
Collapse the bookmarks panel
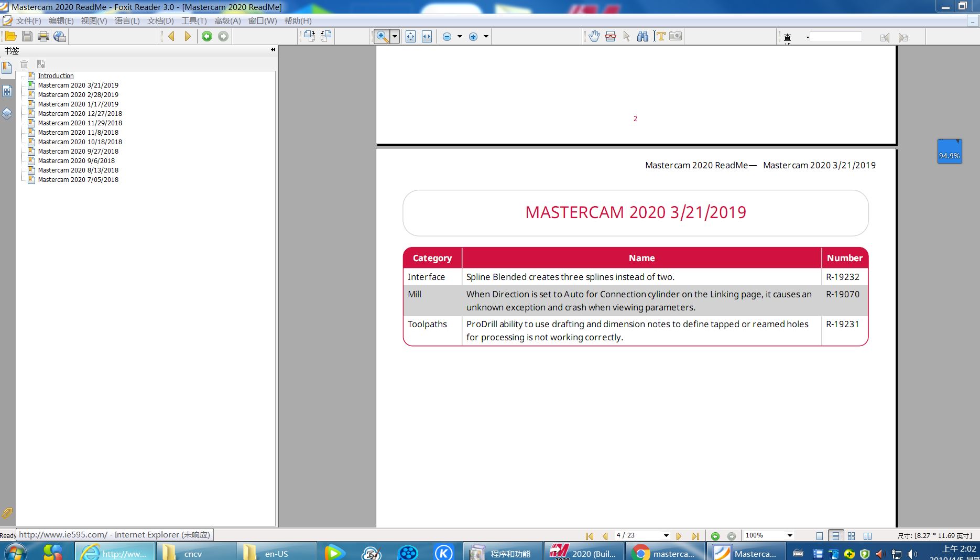click(273, 50)
